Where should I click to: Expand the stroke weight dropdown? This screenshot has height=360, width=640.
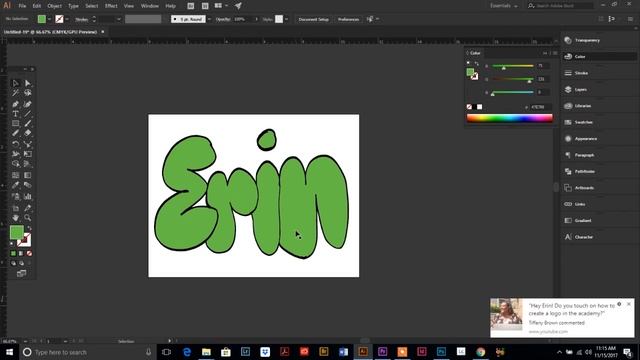coord(119,19)
